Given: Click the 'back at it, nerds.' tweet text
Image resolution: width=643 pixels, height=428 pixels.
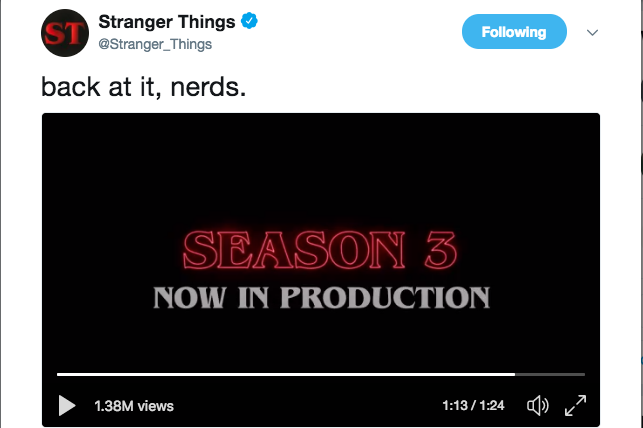Looking at the screenshot, I should [143, 87].
